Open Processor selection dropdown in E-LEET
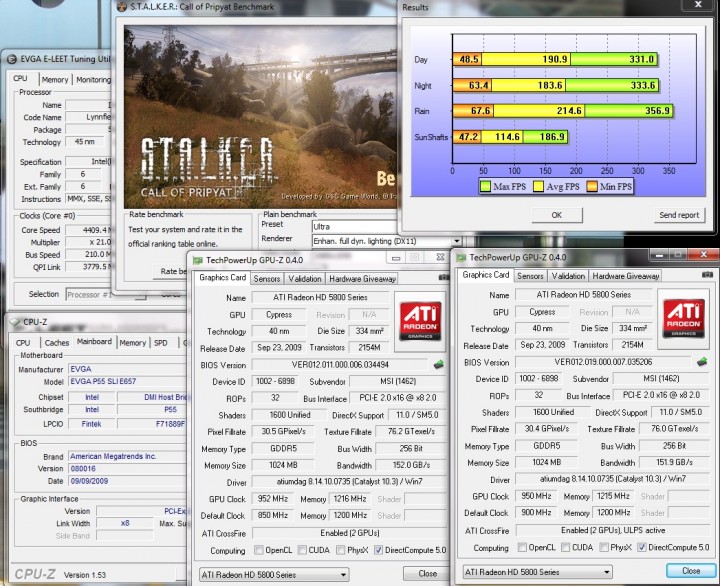 (106, 294)
